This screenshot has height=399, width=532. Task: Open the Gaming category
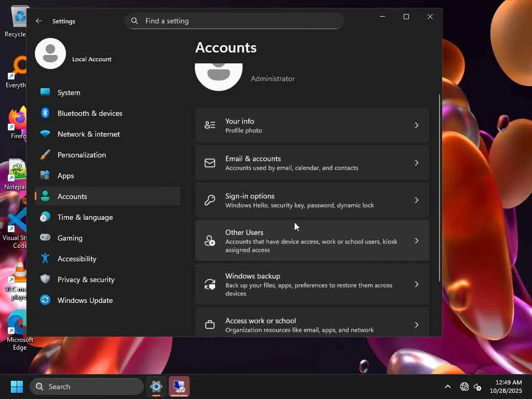(108, 238)
